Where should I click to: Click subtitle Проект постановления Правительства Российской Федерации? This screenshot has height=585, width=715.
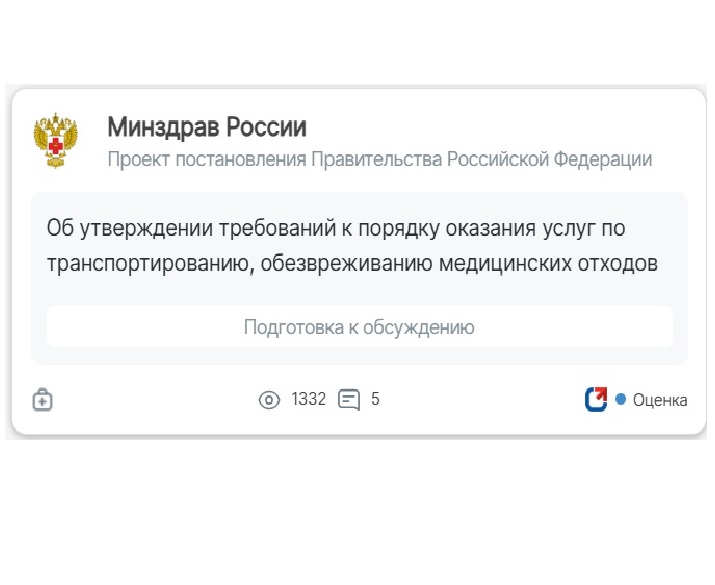[380, 160]
